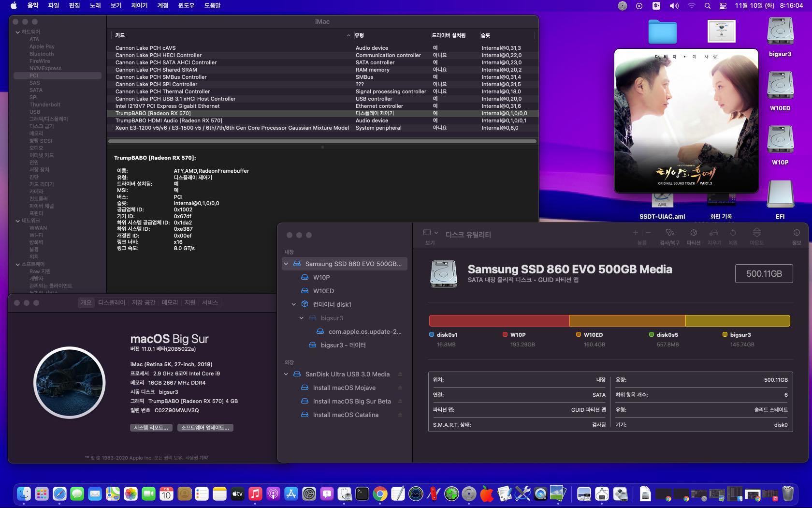Click the 마운트 mount toolbar icon
This screenshot has height=508, width=812.
pyautogui.click(x=757, y=233)
